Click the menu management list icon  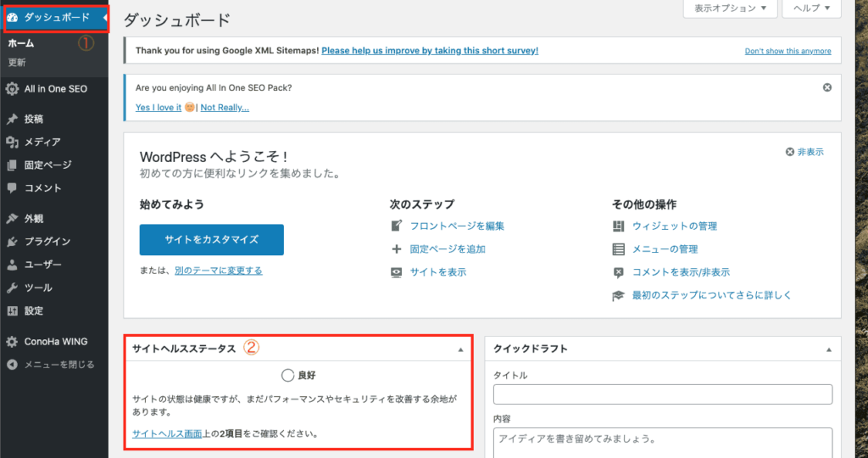[618, 249]
